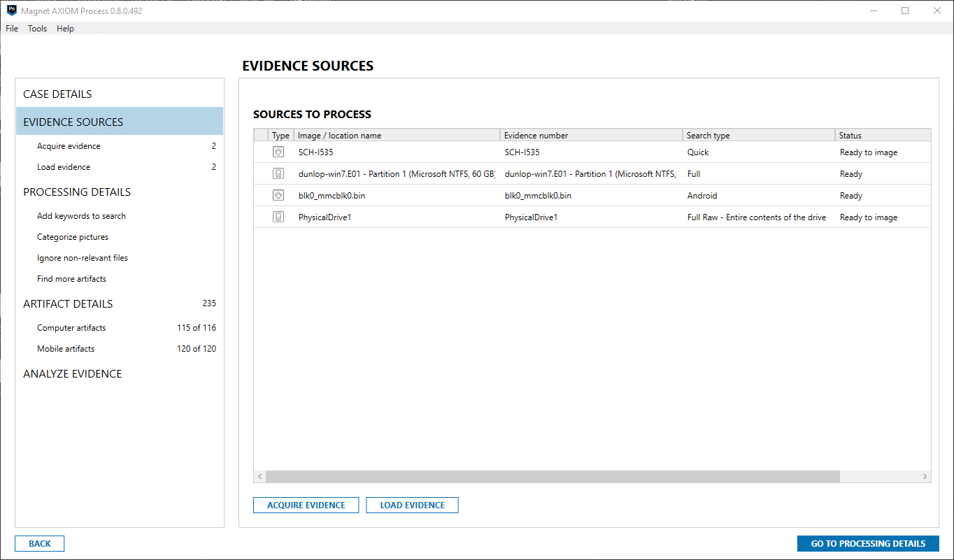Click the Magnet AXIOM app icon in title bar
954x560 pixels.
point(12,10)
